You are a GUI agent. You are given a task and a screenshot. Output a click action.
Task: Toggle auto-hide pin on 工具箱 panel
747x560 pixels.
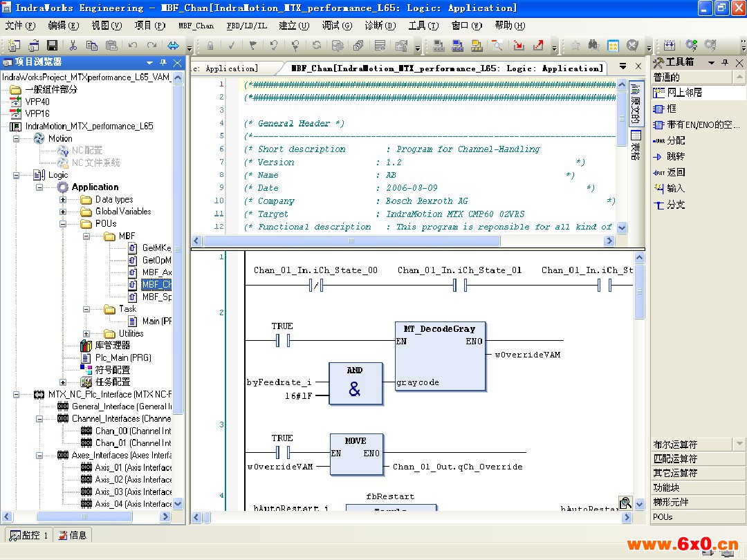[x=724, y=63]
